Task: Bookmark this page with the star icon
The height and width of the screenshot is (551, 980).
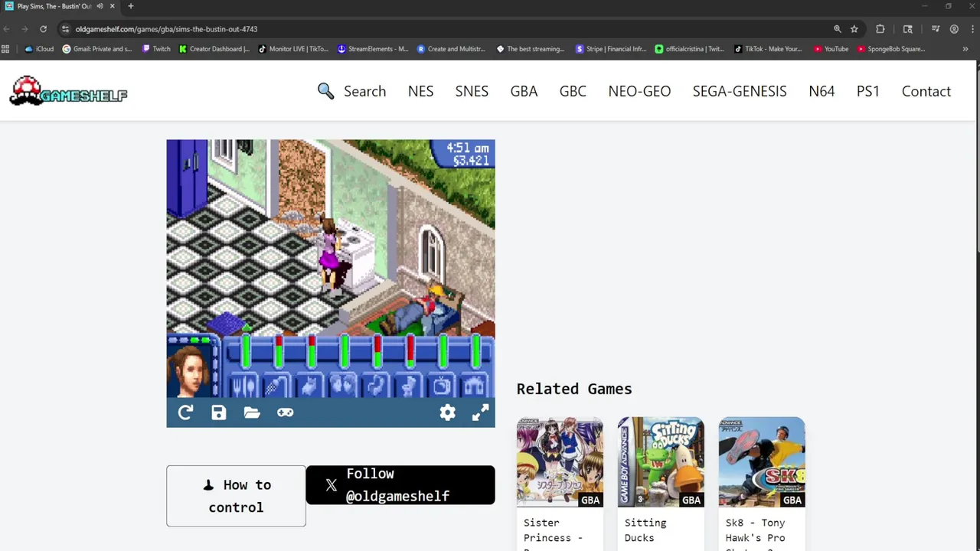Action: pos(854,29)
